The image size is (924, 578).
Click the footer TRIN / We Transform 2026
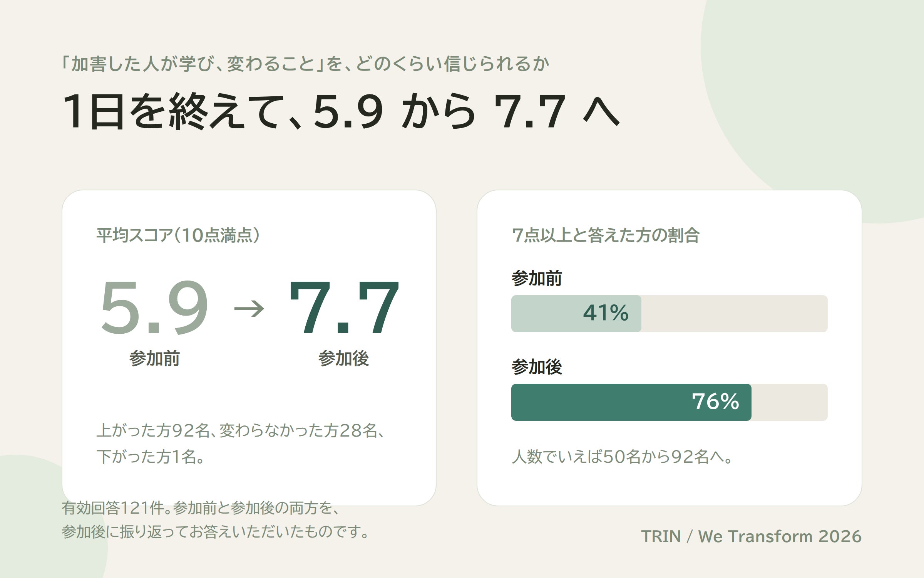pos(751,536)
